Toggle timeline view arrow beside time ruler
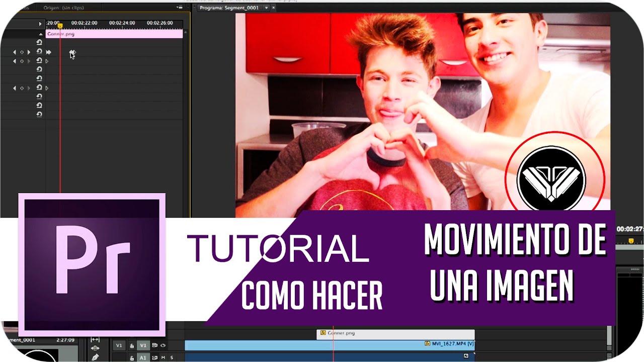 (40, 24)
